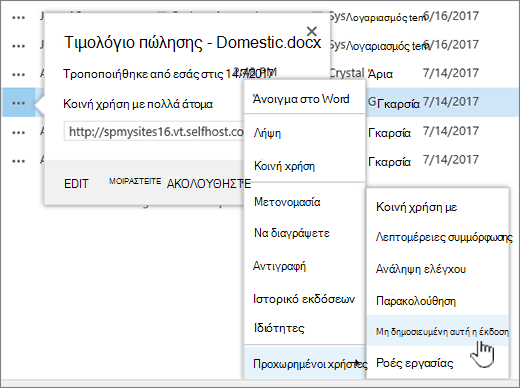This screenshot has width=520, height=388.
Task: Click 7/14/2017 date in last list row
Action: 451,160
